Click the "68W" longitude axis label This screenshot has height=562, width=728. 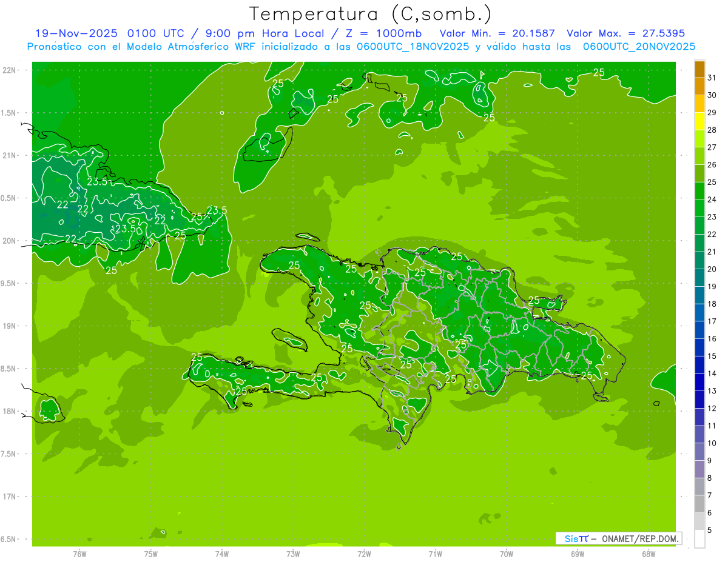(x=649, y=554)
